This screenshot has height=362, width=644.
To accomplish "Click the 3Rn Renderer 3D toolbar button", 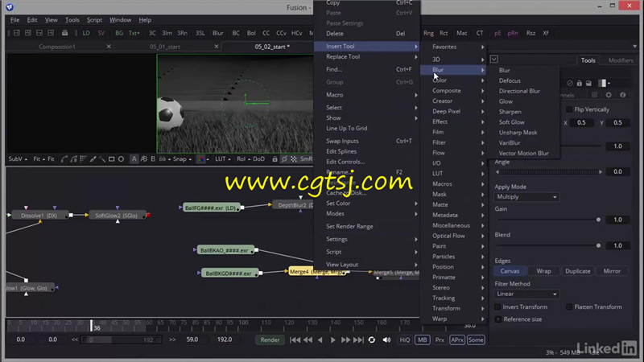I will click(182, 33).
